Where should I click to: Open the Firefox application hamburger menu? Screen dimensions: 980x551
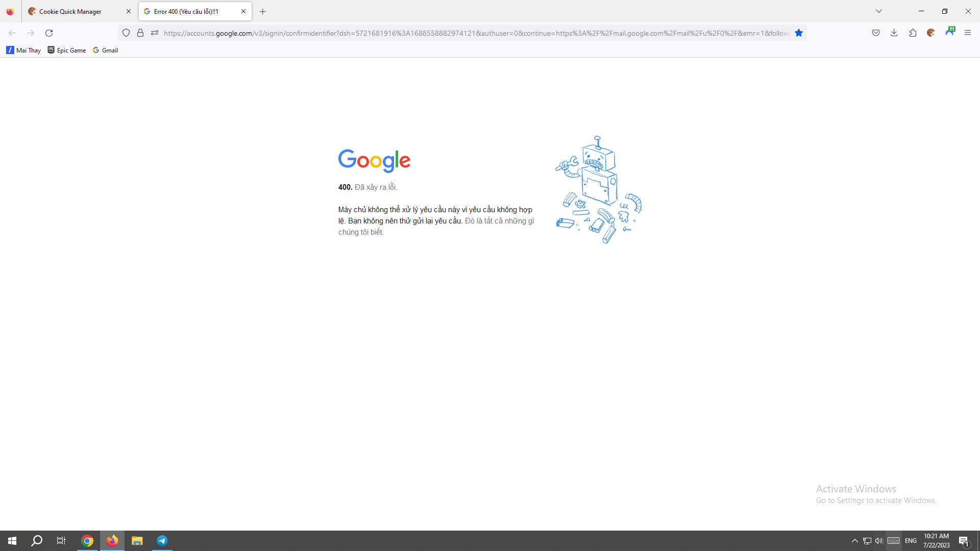(x=968, y=33)
